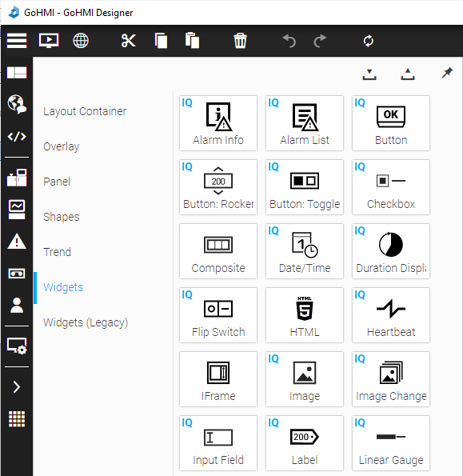The height and width of the screenshot is (476, 463).
Task: Select the Linear Gauge widget
Action: pyautogui.click(x=391, y=443)
